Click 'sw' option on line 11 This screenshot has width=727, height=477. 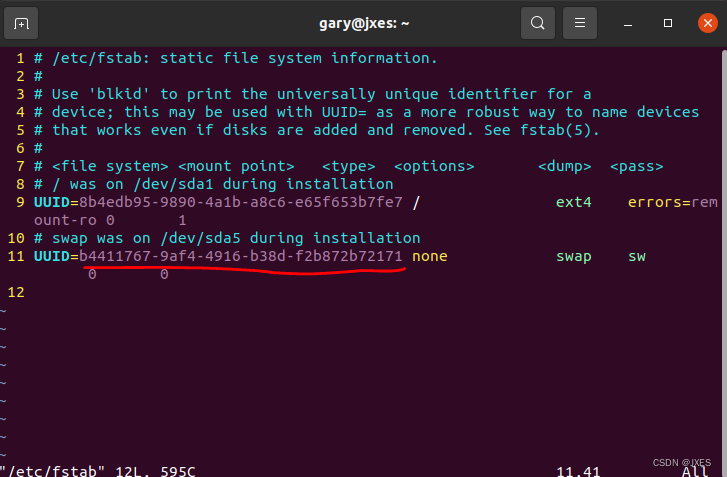[637, 256]
